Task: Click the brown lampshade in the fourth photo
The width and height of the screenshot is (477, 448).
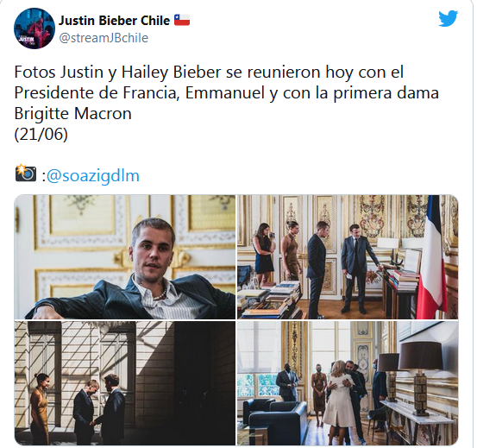Action: click(421, 356)
